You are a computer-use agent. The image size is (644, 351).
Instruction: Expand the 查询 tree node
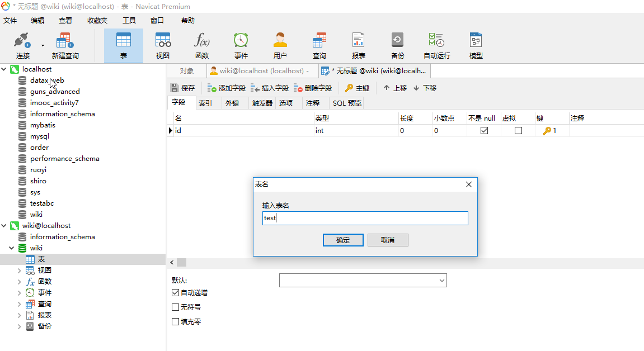20,304
